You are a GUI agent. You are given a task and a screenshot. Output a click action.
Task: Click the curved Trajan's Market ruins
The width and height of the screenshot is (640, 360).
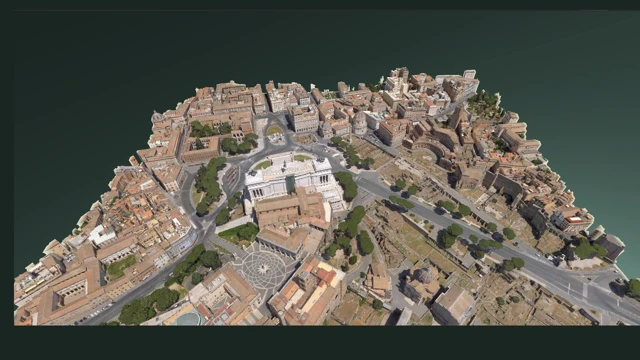pos(433,152)
